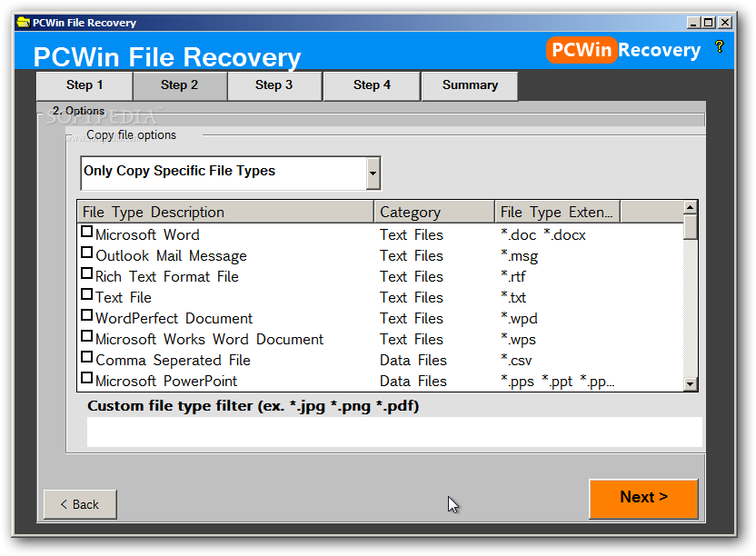
Task: Tick the Microsoft PowerPoint checkbox
Action: (87, 378)
